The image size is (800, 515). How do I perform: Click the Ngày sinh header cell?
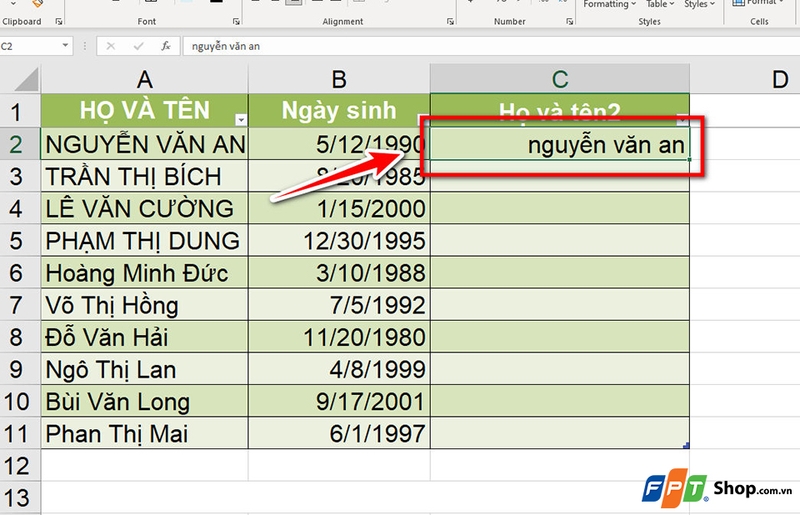(x=339, y=111)
